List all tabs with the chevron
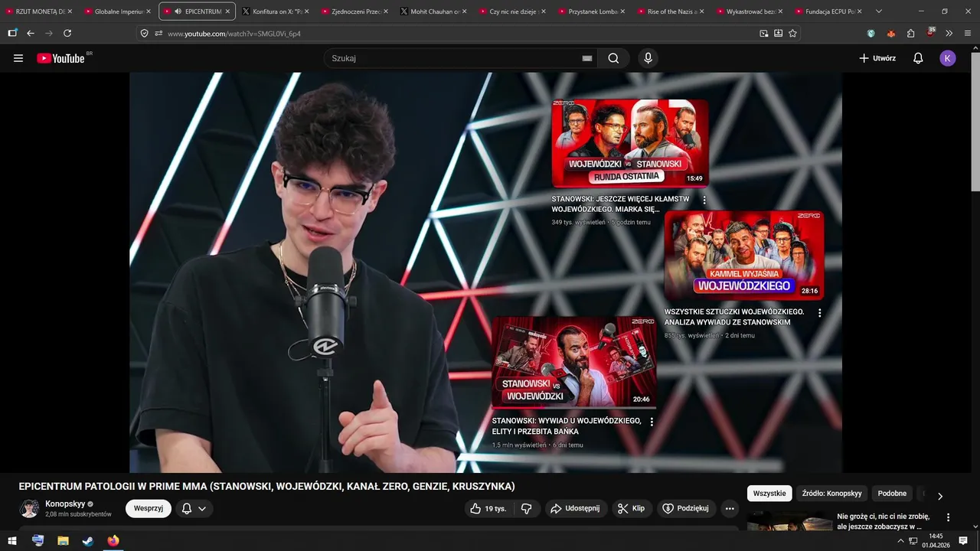 pyautogui.click(x=878, y=11)
